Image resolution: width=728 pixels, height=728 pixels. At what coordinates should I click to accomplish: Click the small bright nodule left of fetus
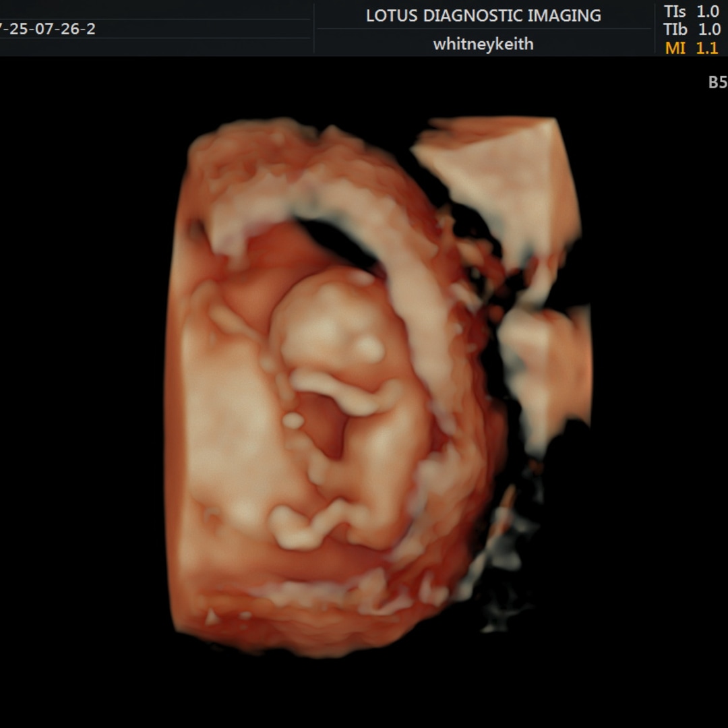[x=293, y=420]
